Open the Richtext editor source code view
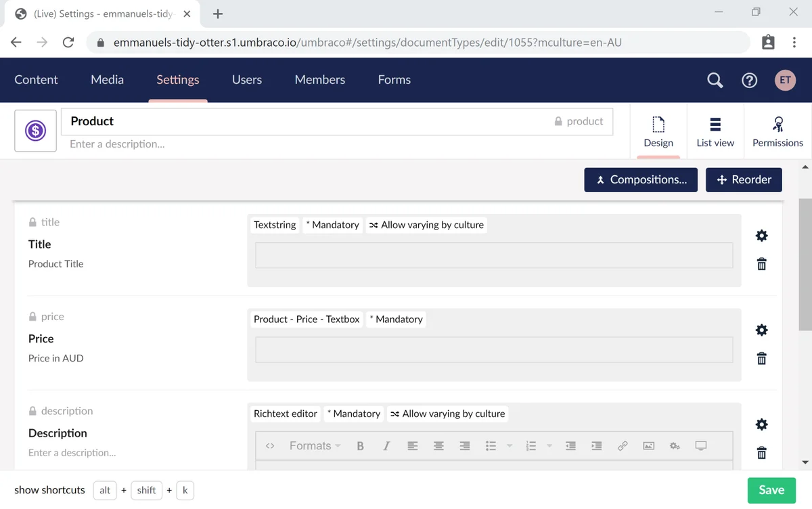 (271, 445)
